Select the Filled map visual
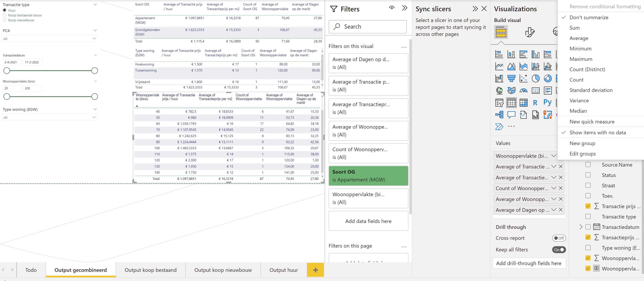Viewport: 644px width, 281px height. coord(511,90)
